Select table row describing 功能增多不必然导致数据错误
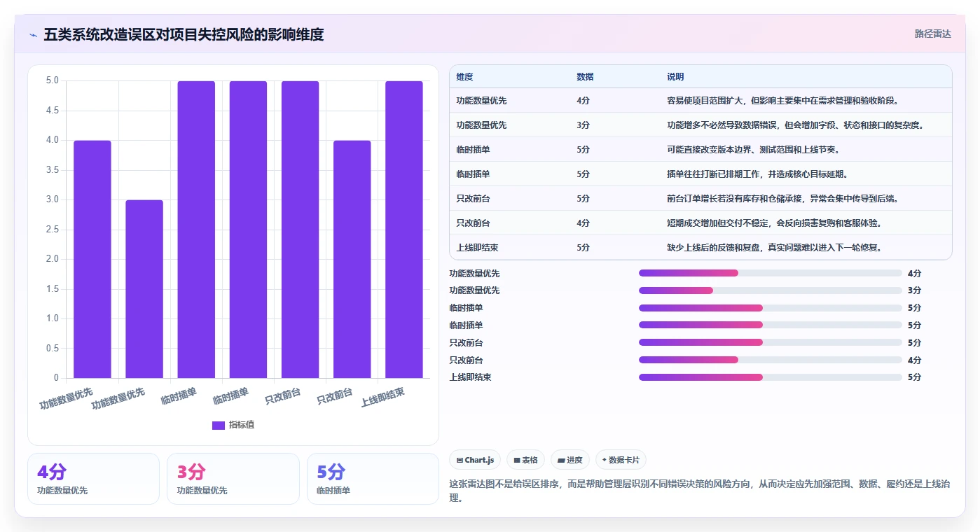This screenshot has width=980, height=532. pos(701,125)
